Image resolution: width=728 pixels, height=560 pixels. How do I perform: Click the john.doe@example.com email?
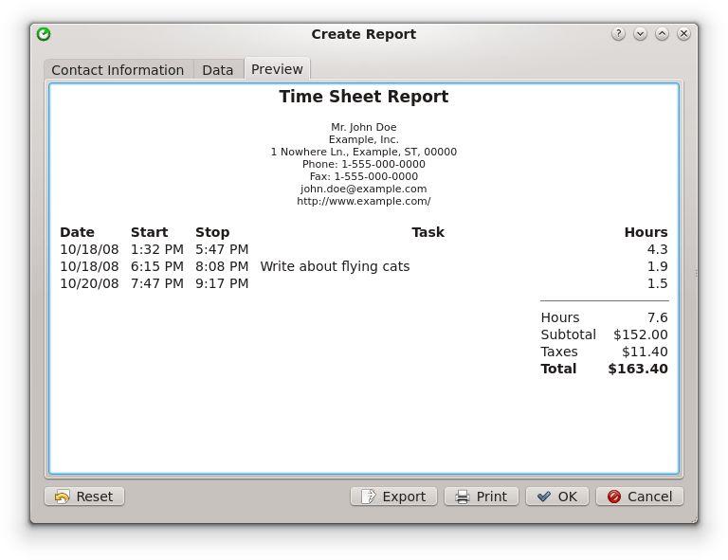pos(364,189)
